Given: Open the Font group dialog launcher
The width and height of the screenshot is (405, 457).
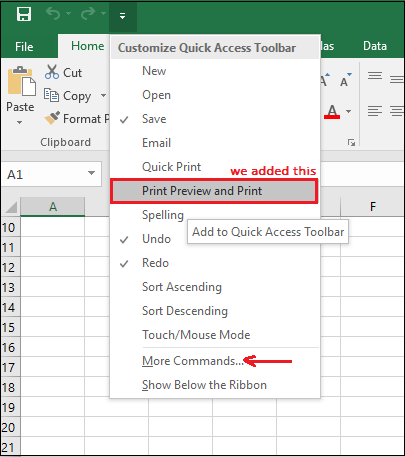Looking at the screenshot, I should tap(351, 143).
